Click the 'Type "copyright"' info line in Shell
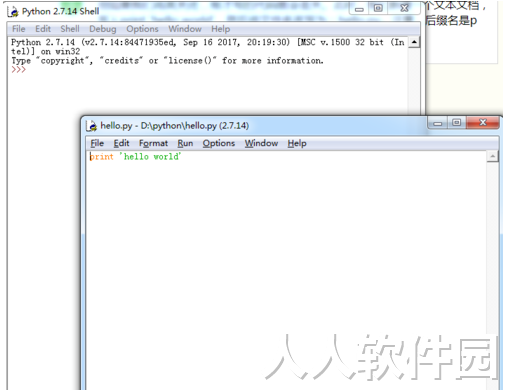 pos(167,61)
